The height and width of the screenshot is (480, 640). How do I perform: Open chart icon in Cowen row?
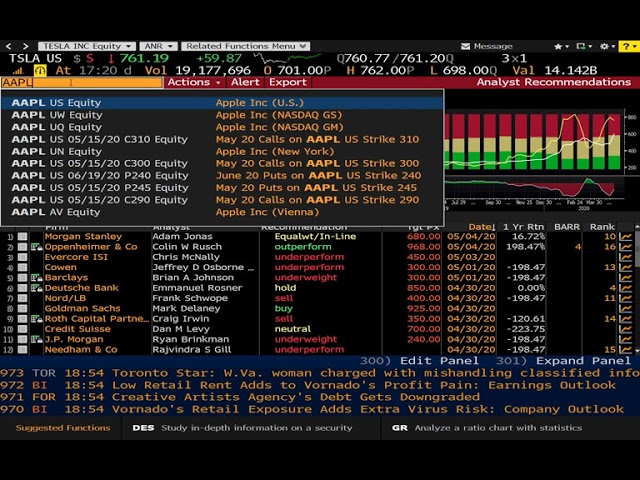click(x=625, y=267)
